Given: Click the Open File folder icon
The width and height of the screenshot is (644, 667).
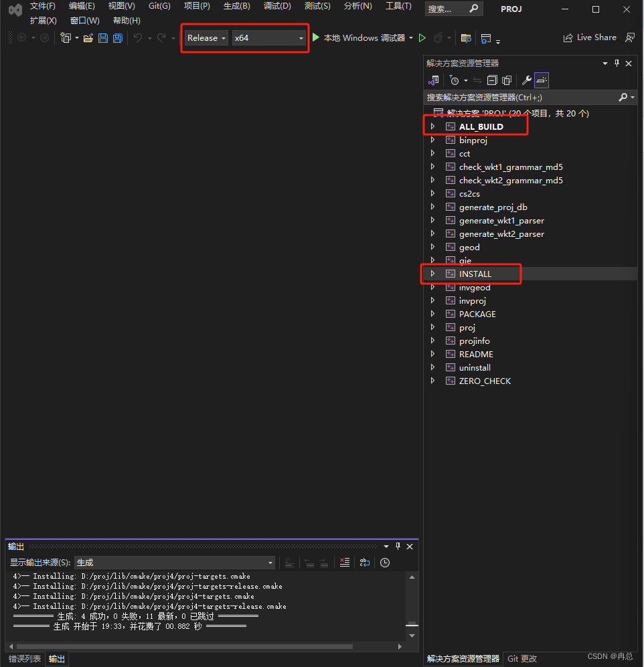Looking at the screenshot, I should tap(88, 38).
